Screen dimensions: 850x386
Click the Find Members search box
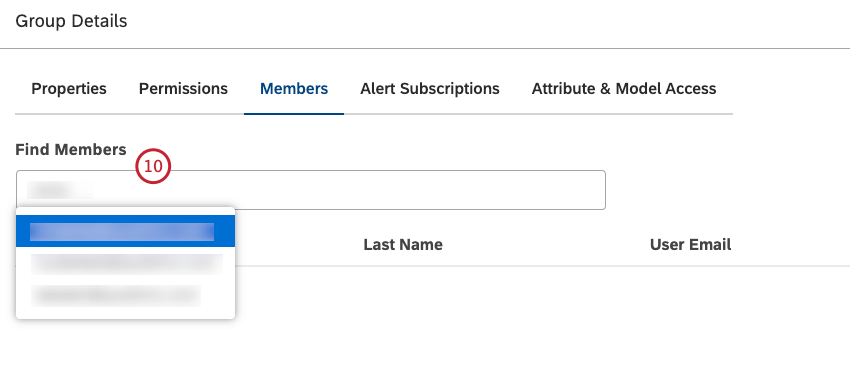[x=311, y=190]
